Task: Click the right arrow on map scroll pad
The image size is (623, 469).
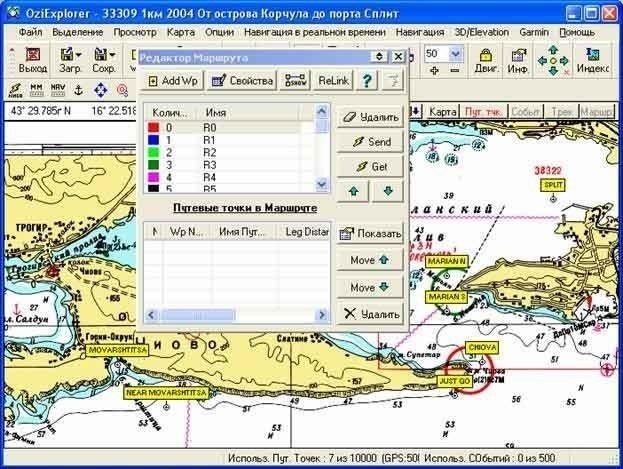Action: tap(564, 61)
